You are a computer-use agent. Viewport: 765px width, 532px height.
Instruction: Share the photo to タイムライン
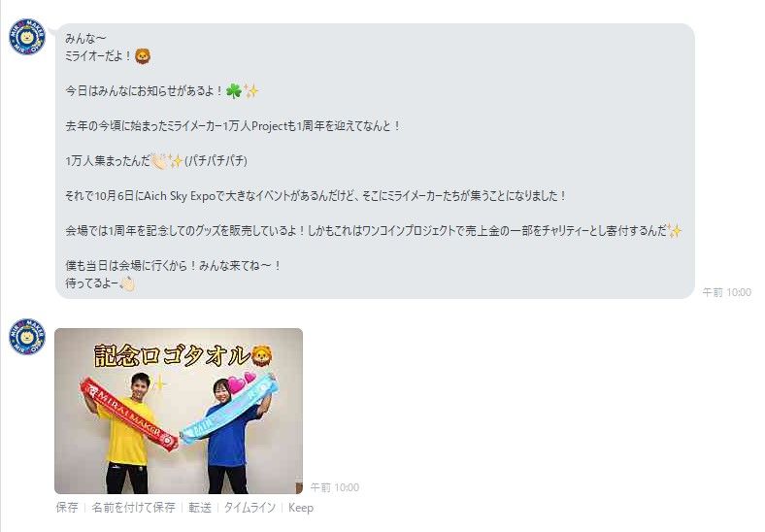click(x=249, y=508)
